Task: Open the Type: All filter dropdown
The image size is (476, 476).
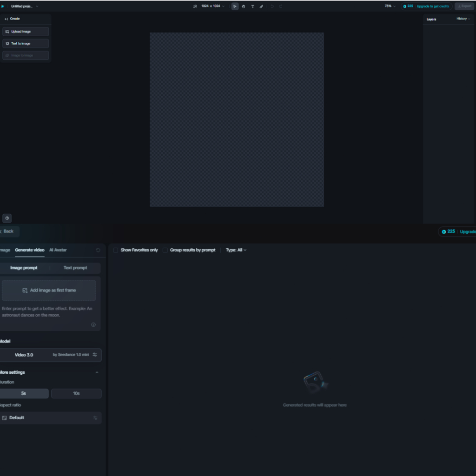Action: (x=236, y=250)
